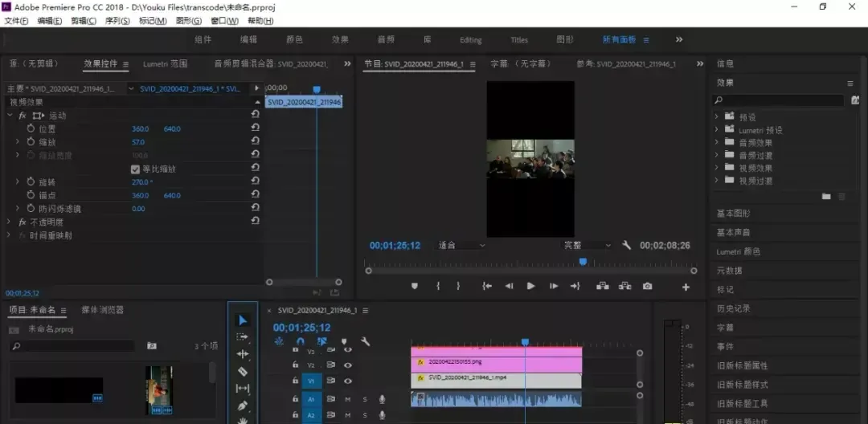Select the Track Select Forward tool
This screenshot has width=868, height=424.
point(243,336)
